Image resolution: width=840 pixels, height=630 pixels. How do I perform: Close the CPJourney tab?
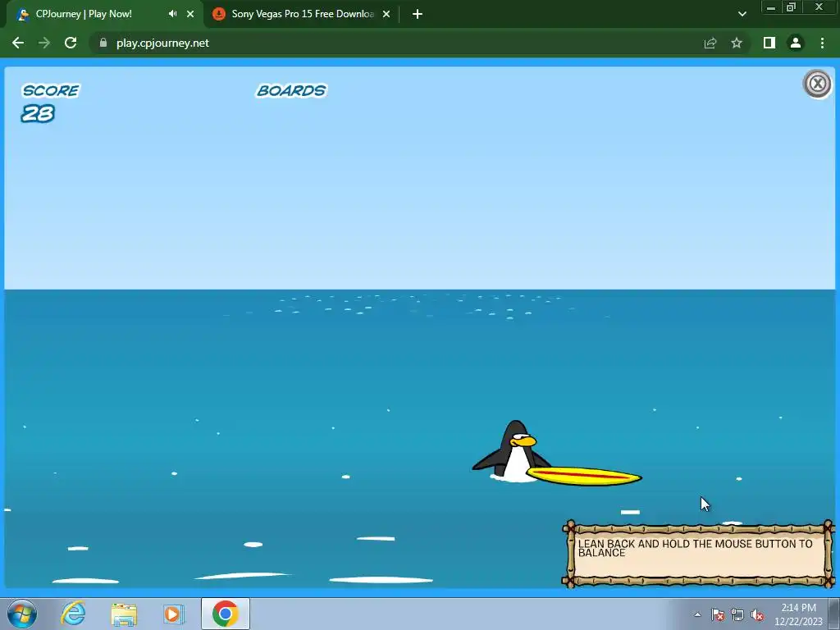[x=190, y=14]
